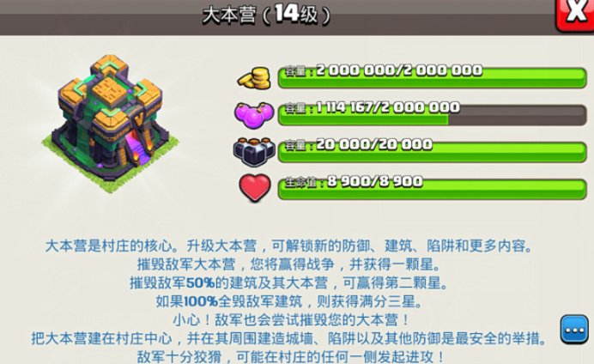Click the 容量 label on gold bar
The width and height of the screenshot is (594, 364).
295,71
